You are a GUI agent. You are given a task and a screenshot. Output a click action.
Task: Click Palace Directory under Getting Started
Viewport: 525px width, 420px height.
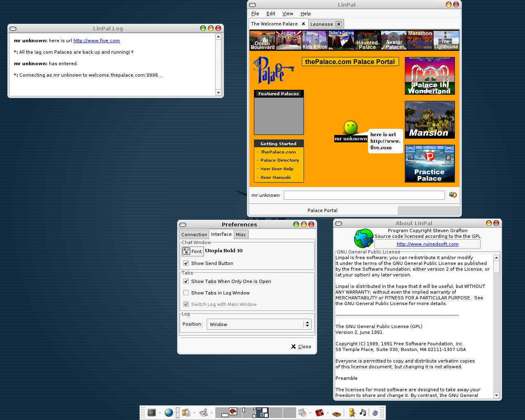point(280,160)
